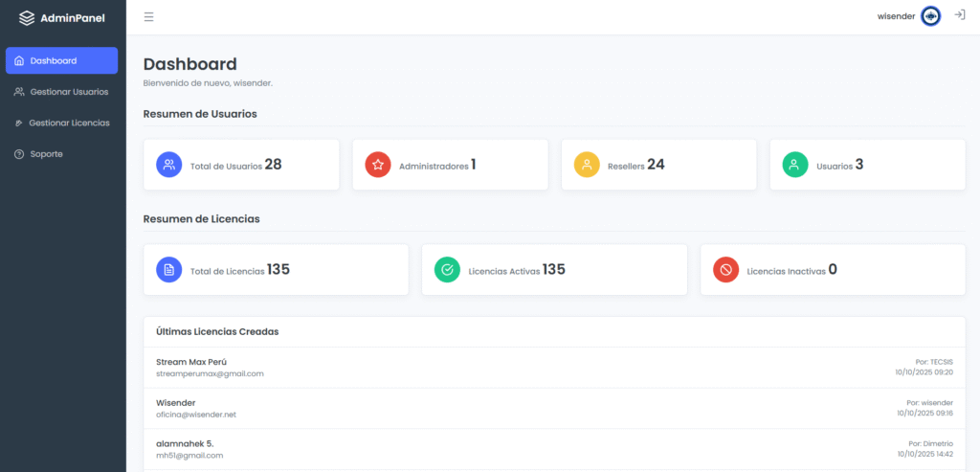Click the Usuarios count 3
Screen dimensions: 980x472
[x=859, y=165]
